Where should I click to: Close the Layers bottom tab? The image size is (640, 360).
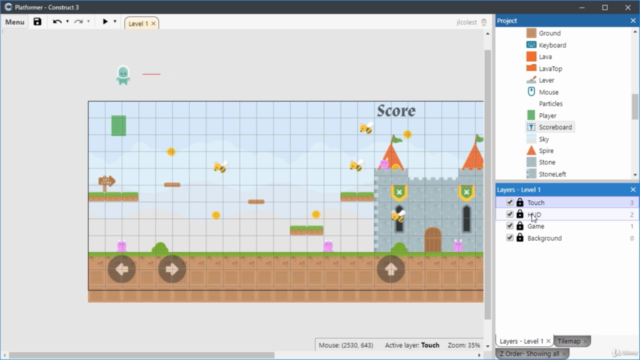point(548,341)
